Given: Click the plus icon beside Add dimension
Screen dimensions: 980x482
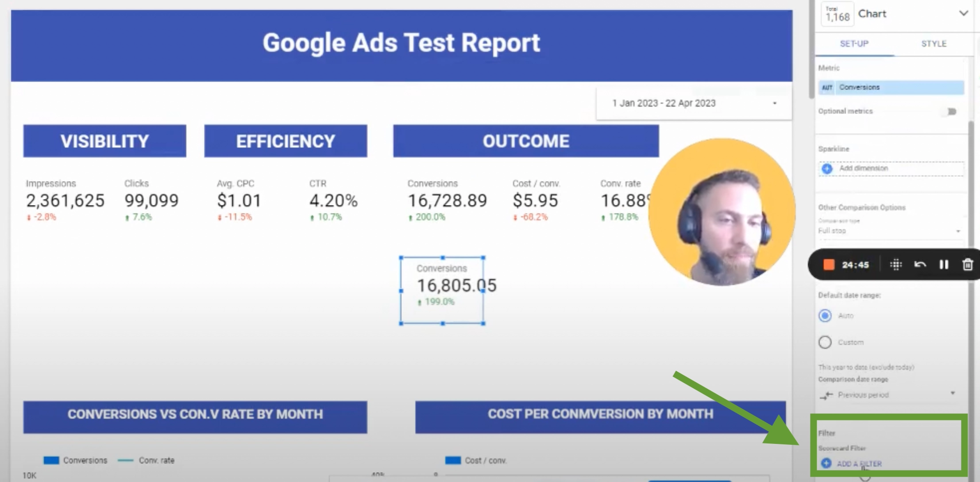Looking at the screenshot, I should click(x=827, y=168).
